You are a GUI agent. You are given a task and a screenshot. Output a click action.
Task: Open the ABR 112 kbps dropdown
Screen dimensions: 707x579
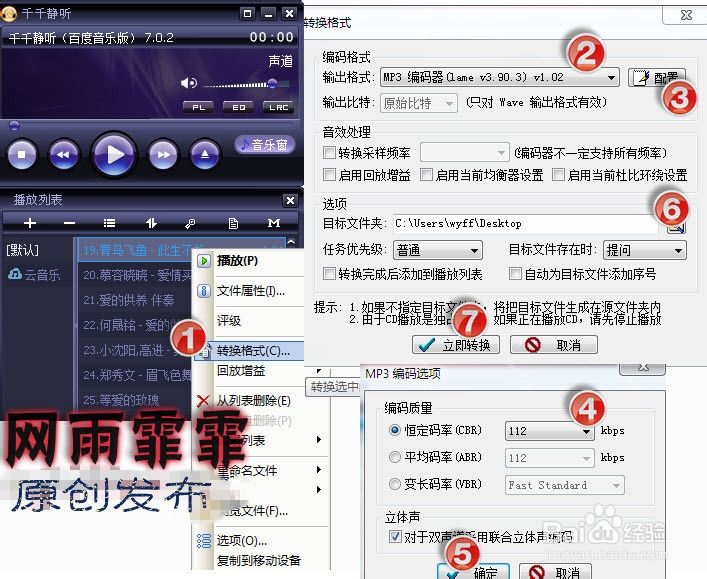(x=549, y=458)
